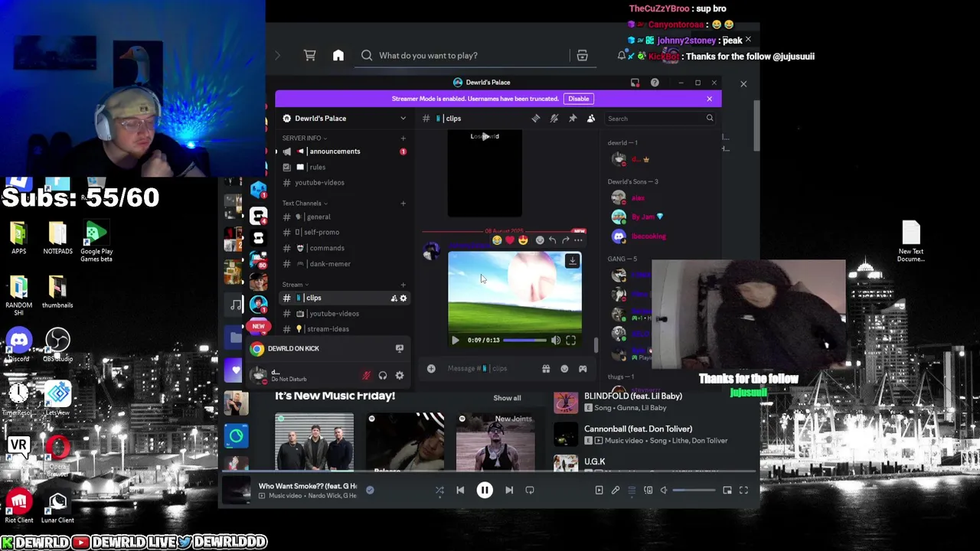The width and height of the screenshot is (980, 551).
Task: Toggle Discord headphones deafen button
Action: 383,376
